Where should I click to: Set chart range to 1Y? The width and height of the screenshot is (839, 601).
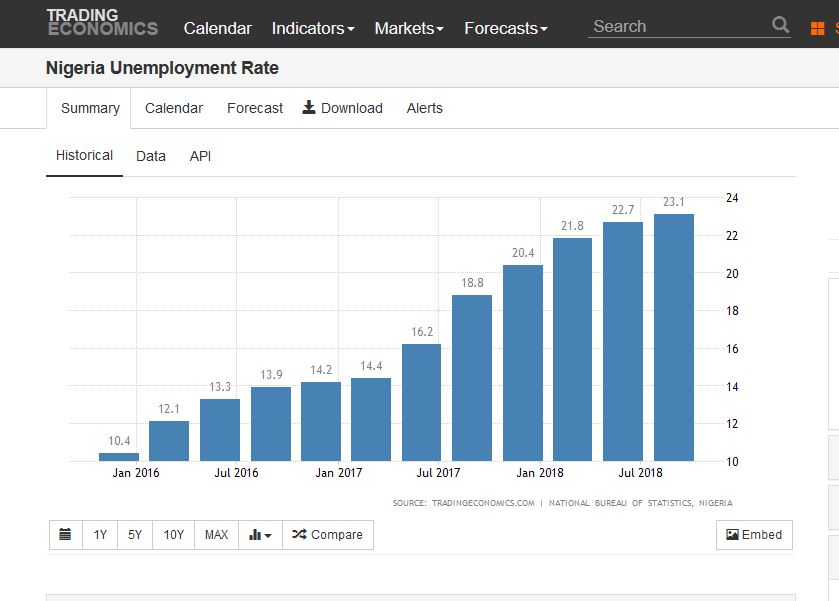pyautogui.click(x=100, y=535)
